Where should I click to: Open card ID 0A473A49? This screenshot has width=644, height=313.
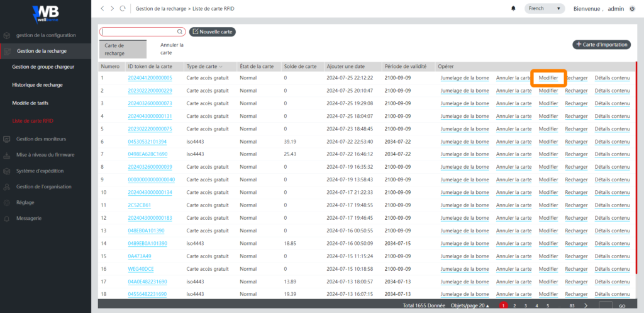(140, 256)
